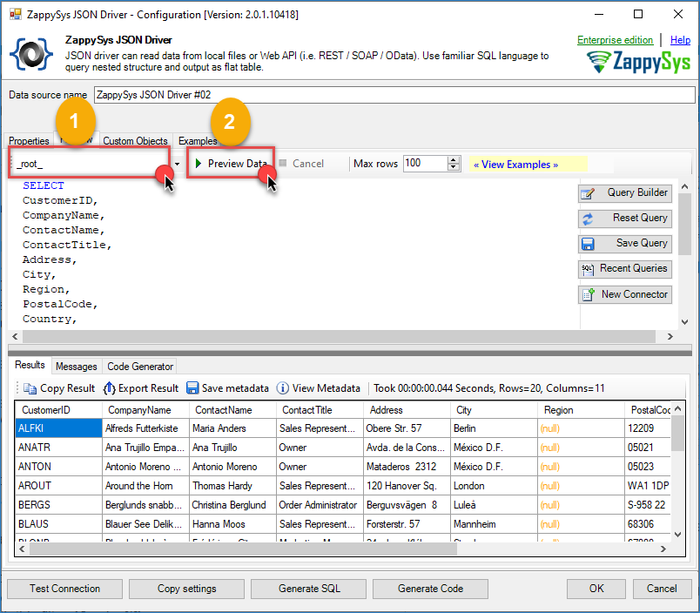Click the Maria Anders contact cell

[x=232, y=428]
